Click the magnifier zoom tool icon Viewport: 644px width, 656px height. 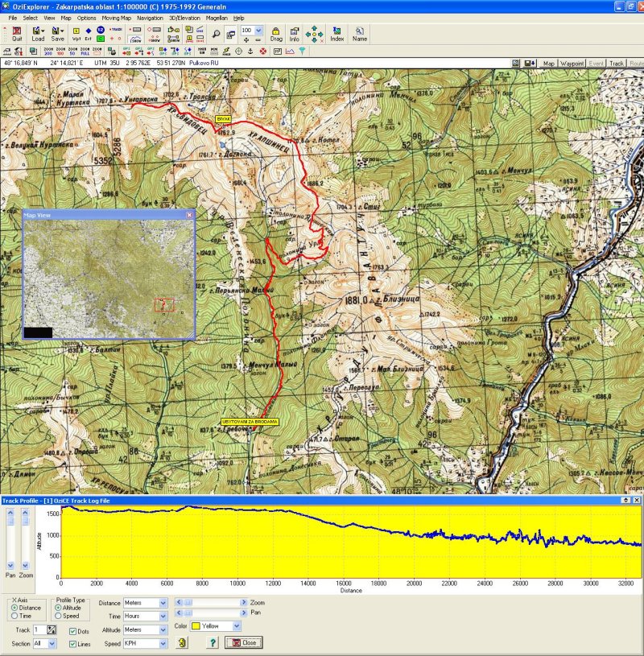(x=216, y=34)
